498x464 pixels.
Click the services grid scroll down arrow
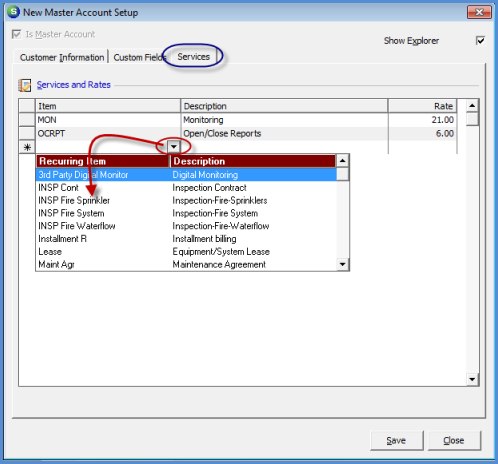(472, 379)
